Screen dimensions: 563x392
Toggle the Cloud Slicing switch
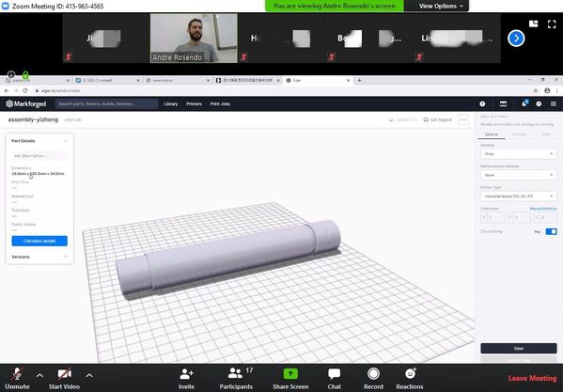(x=551, y=231)
